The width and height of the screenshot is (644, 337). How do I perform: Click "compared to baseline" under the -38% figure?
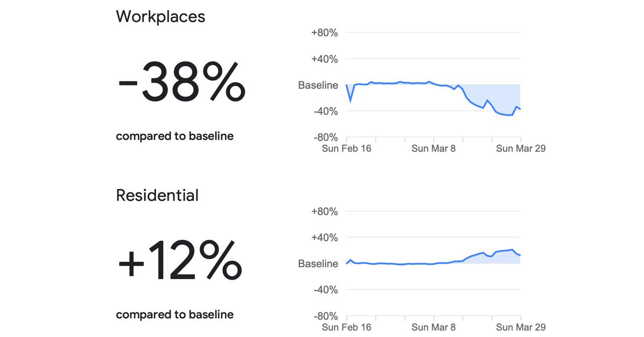[x=174, y=136]
